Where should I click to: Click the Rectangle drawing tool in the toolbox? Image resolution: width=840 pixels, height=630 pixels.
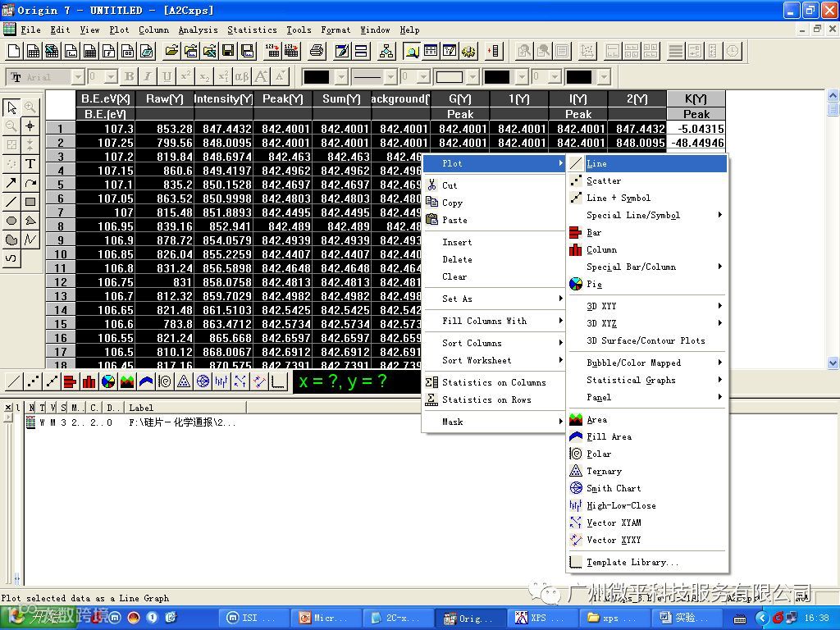30,202
